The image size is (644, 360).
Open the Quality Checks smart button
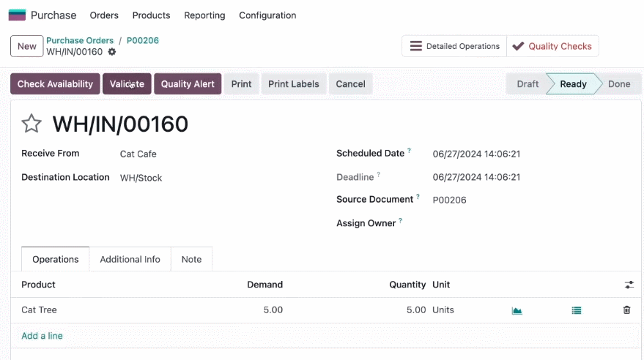552,46
